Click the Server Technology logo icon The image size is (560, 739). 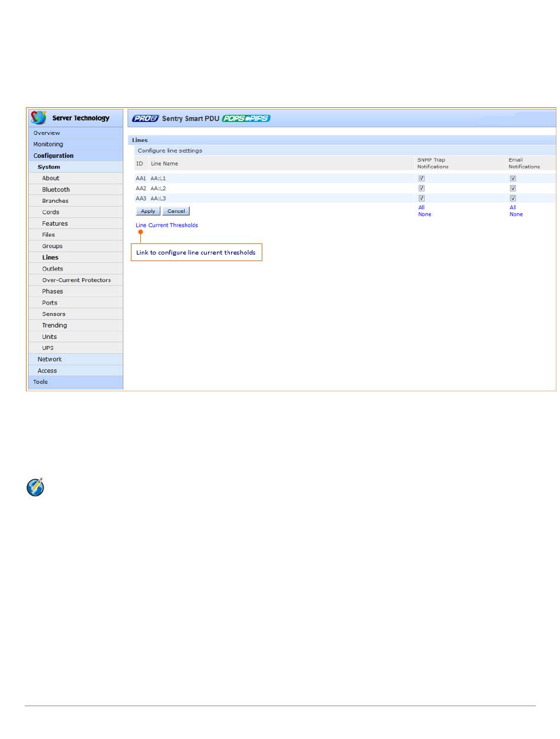tap(39, 118)
